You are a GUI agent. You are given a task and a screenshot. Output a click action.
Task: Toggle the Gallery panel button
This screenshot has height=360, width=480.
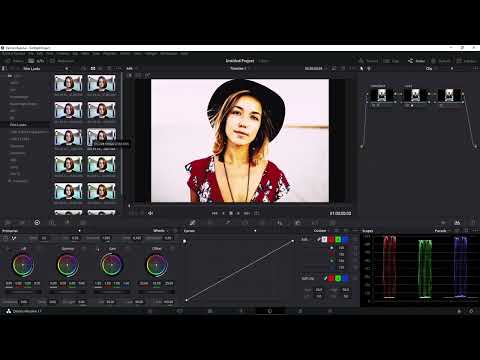point(14,61)
